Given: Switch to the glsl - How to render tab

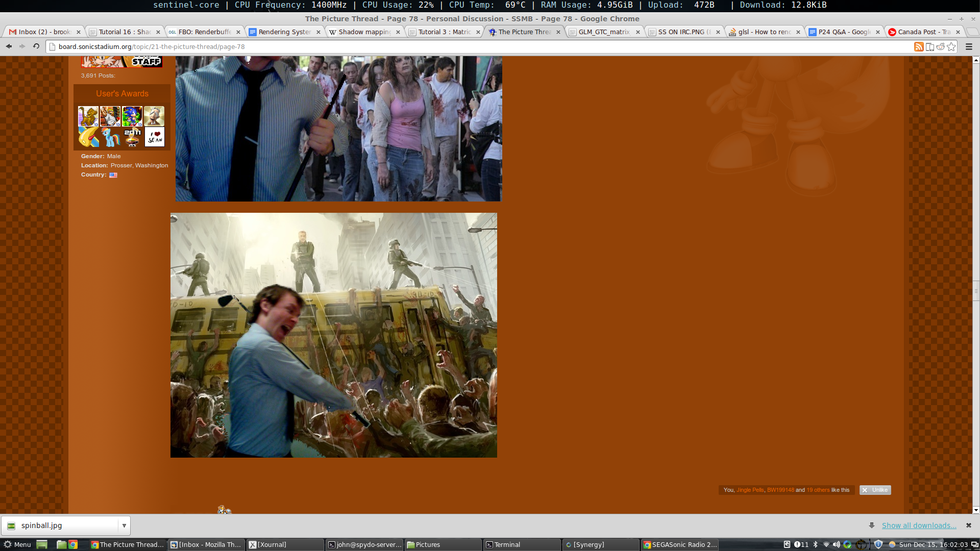Looking at the screenshot, I should [x=764, y=32].
